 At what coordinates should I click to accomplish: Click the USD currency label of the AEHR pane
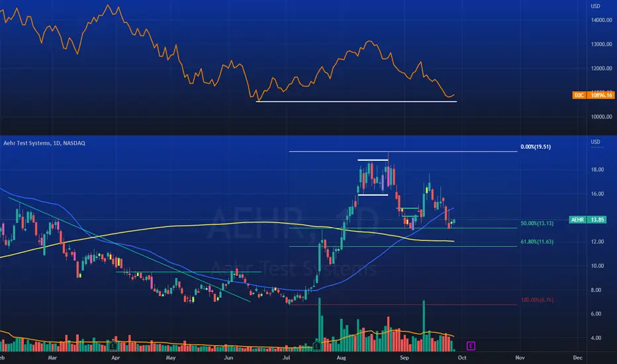click(595, 142)
